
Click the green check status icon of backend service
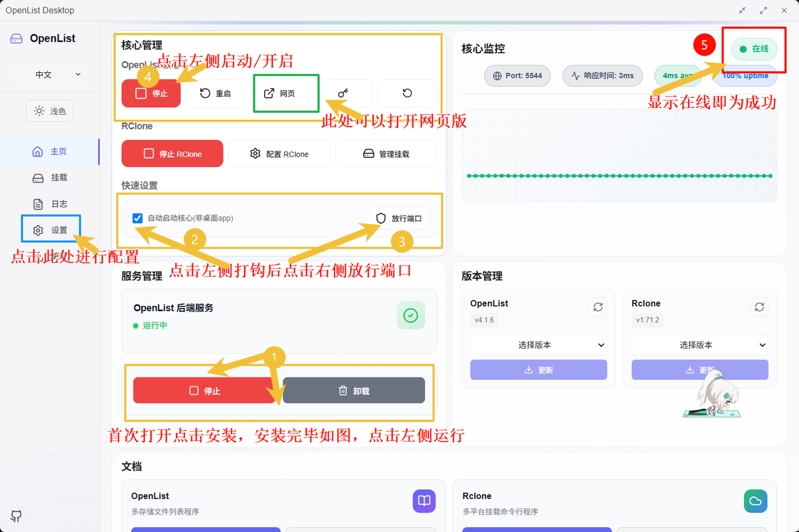pos(411,316)
